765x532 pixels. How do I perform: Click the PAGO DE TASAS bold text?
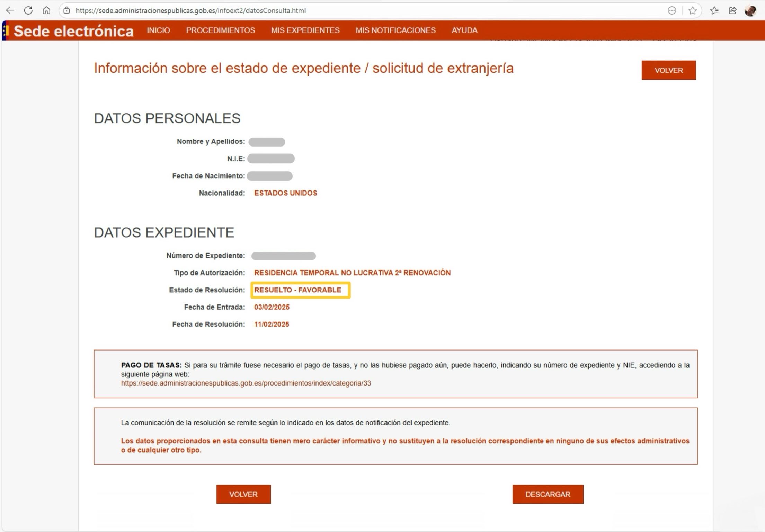tap(151, 365)
